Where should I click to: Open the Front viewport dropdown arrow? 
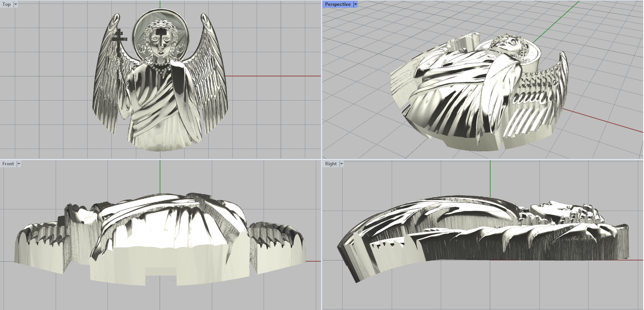click(19, 164)
